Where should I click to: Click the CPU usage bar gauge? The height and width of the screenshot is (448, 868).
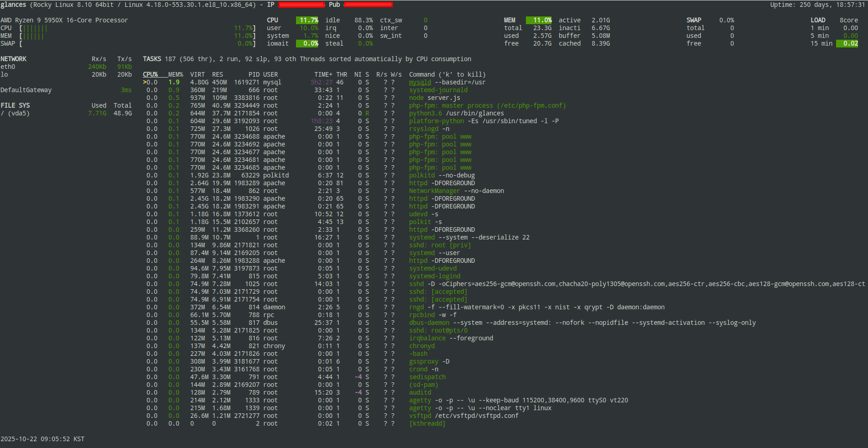(35, 28)
